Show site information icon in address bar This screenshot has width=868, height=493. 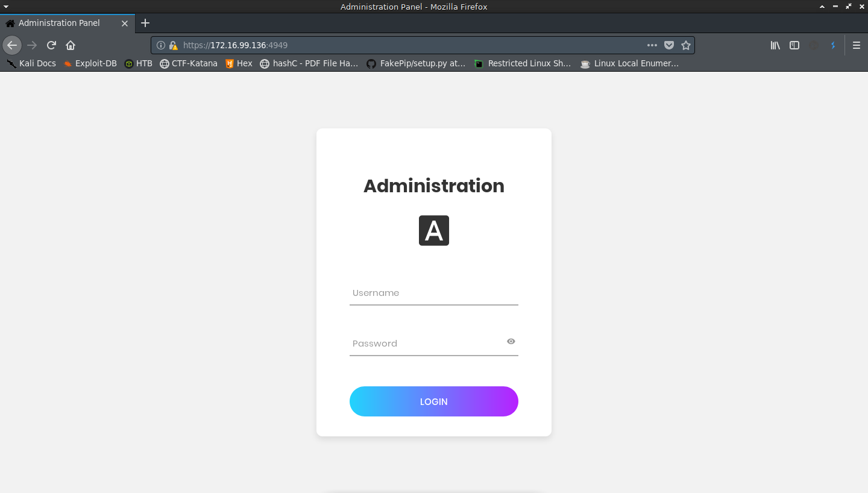[x=161, y=45]
